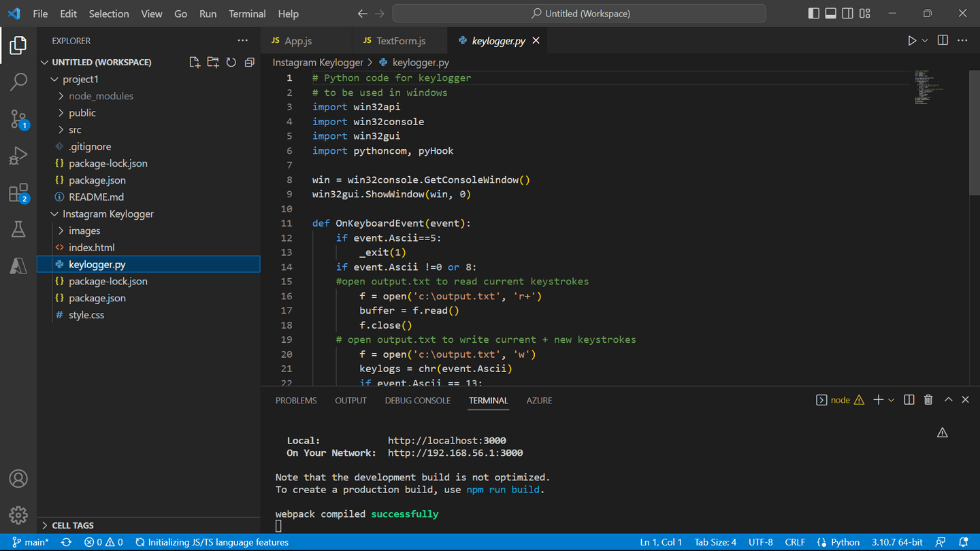Create new terminal with plus icon
The width and height of the screenshot is (980, 551).
pyautogui.click(x=878, y=400)
